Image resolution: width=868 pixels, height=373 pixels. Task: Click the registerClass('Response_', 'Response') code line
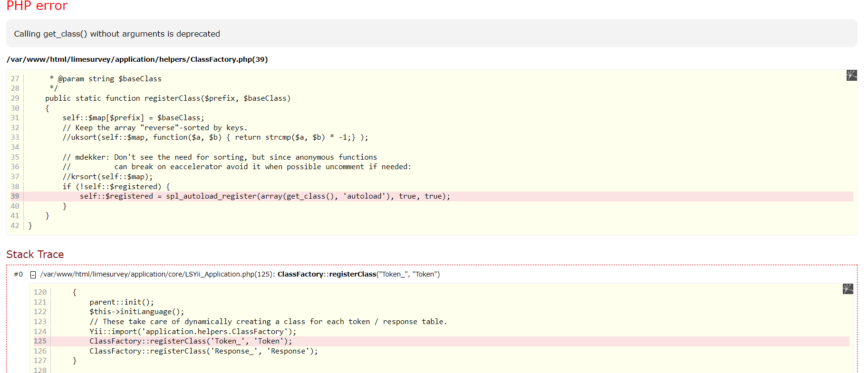tap(203, 351)
